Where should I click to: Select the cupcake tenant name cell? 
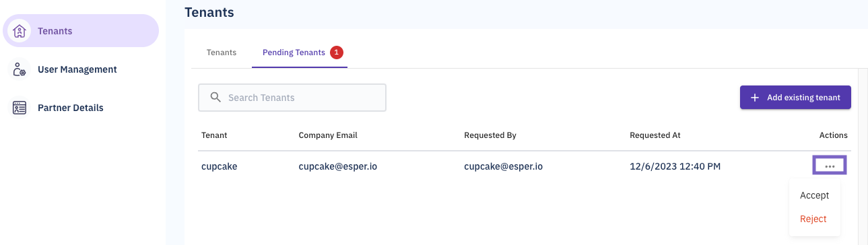click(x=220, y=166)
